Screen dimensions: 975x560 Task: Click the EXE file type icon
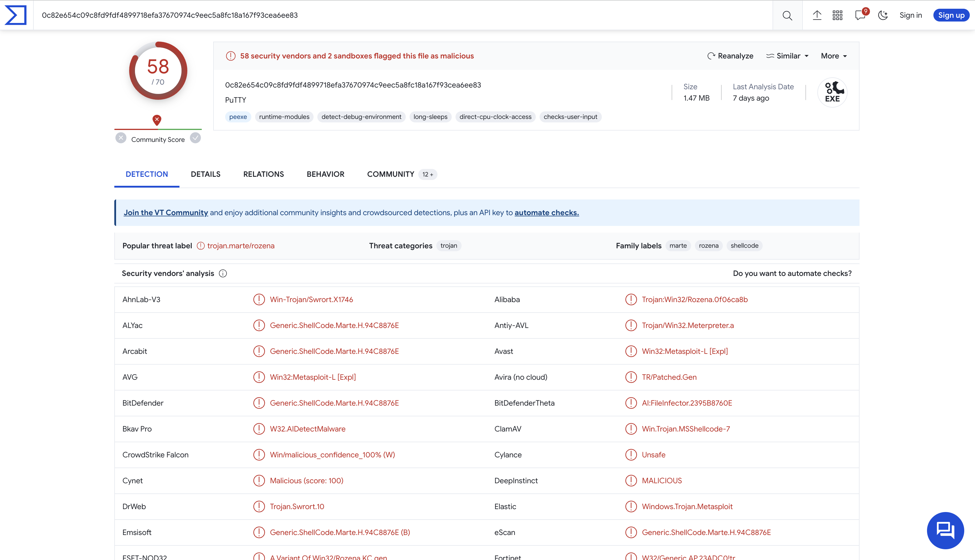click(832, 92)
